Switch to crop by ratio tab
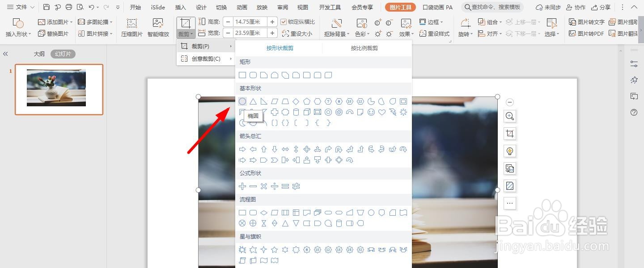This screenshot has width=644, height=268. [x=364, y=48]
